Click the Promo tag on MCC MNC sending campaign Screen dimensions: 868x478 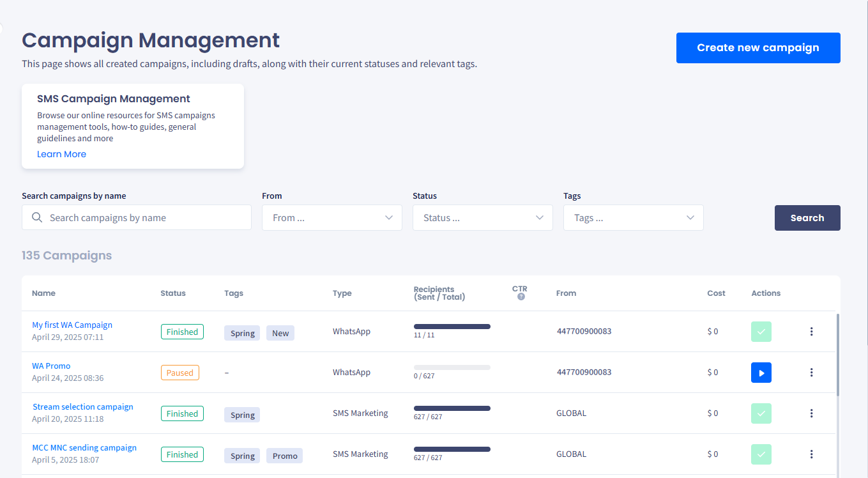(285, 456)
